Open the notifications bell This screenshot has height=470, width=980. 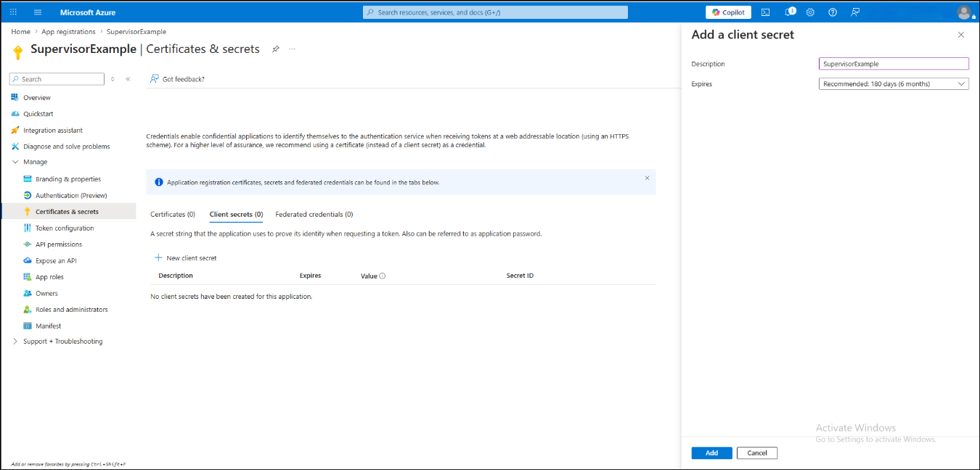pyautogui.click(x=789, y=12)
